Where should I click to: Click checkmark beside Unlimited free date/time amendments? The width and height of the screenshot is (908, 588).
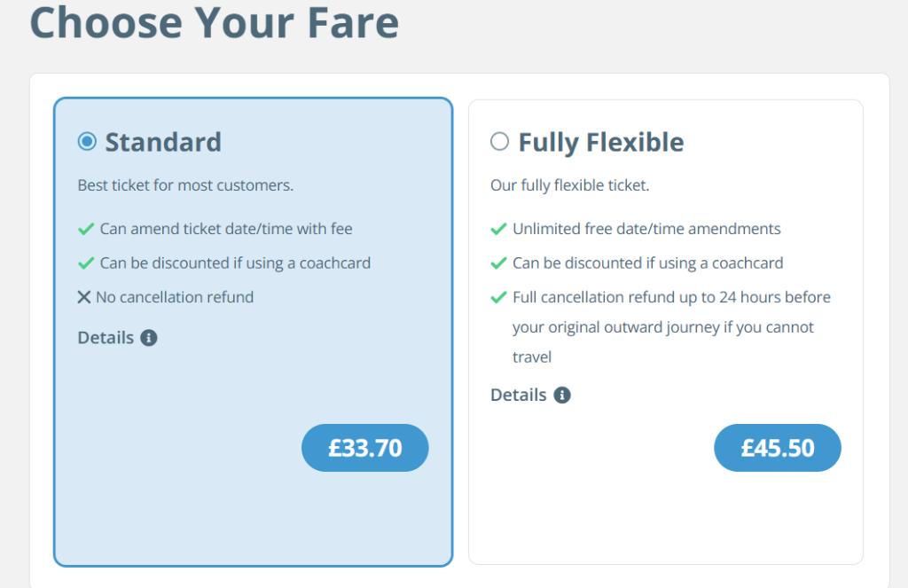click(x=498, y=229)
